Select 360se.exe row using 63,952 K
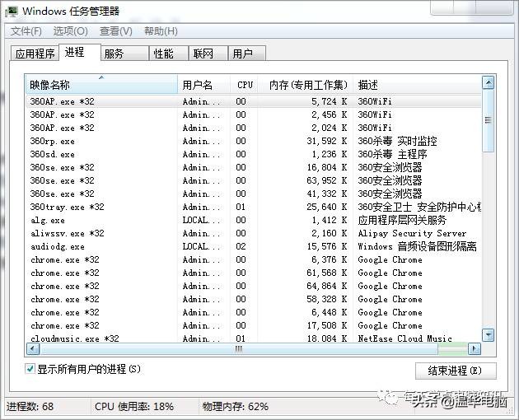This screenshot has width=519, height=420. tap(253, 180)
